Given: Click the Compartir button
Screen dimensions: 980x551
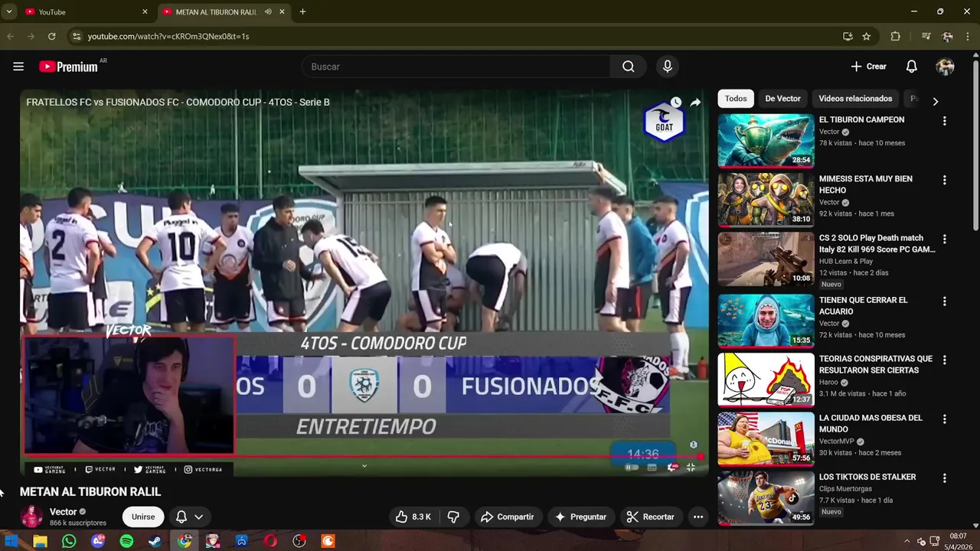Looking at the screenshot, I should tap(507, 517).
